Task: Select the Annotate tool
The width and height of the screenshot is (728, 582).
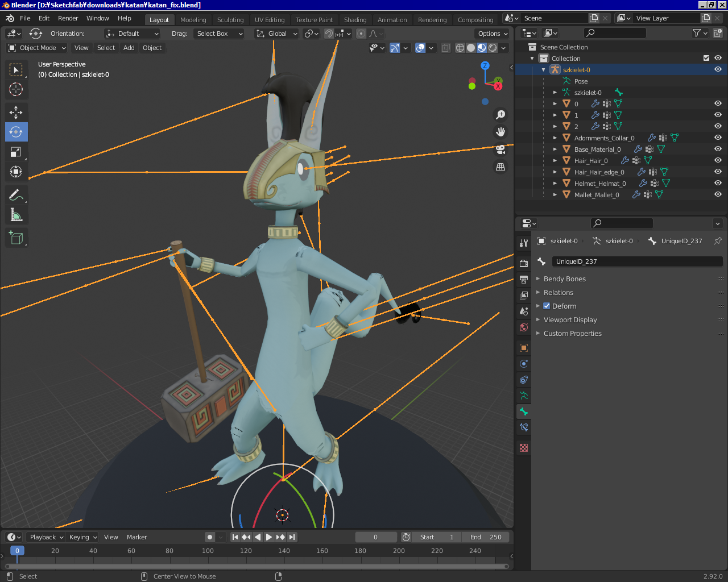Action: tap(16, 195)
